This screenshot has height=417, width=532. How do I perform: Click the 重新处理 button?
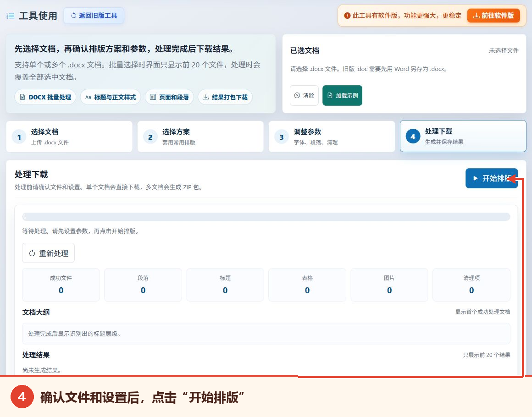tap(48, 253)
